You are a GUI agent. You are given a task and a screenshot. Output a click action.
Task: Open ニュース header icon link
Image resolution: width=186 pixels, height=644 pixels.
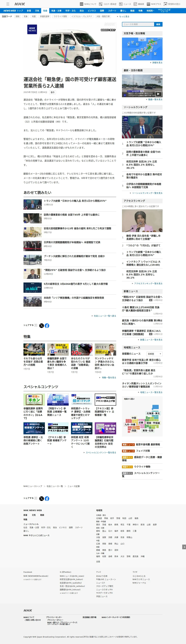tap(125, 4)
